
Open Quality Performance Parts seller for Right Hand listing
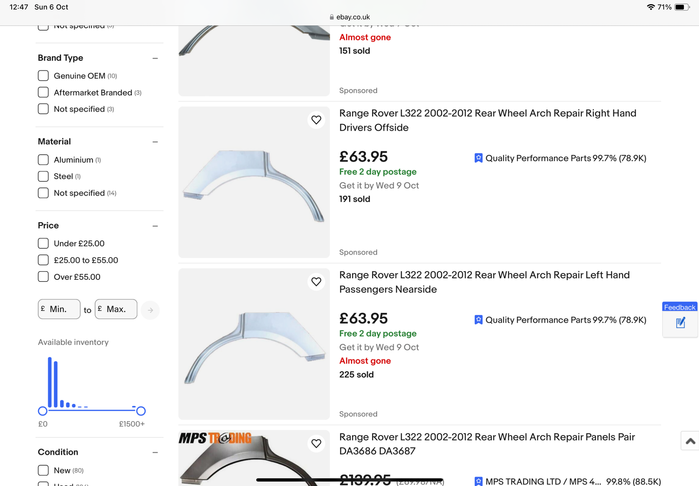tap(566, 158)
